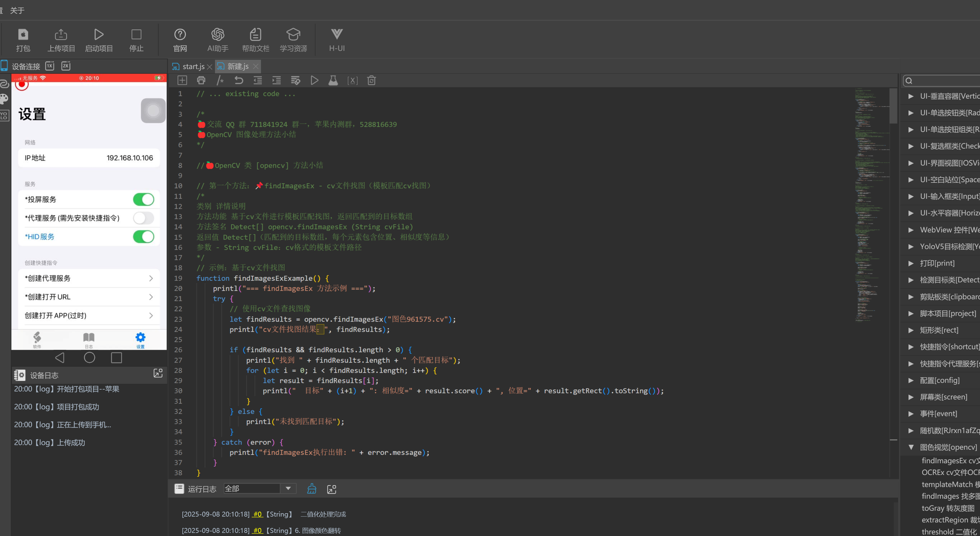The width and height of the screenshot is (980, 536).
Task: Toggle the 投屏服务 switch off
Action: tap(144, 199)
